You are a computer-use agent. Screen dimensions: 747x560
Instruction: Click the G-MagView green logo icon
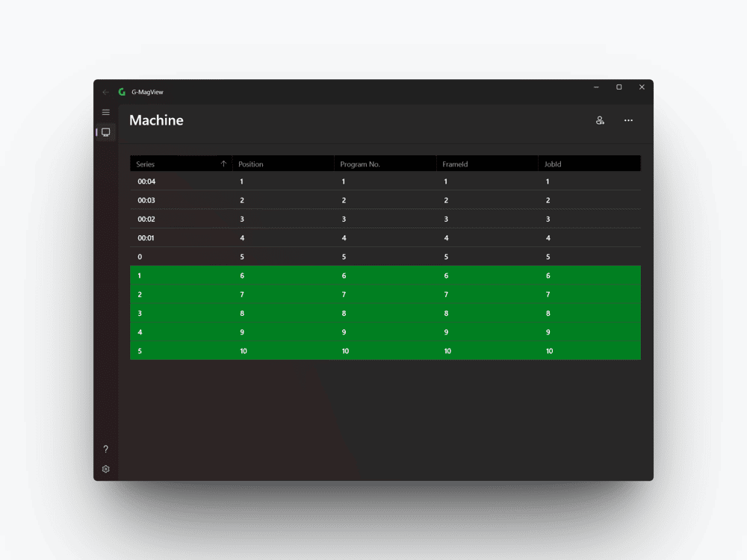pos(122,92)
